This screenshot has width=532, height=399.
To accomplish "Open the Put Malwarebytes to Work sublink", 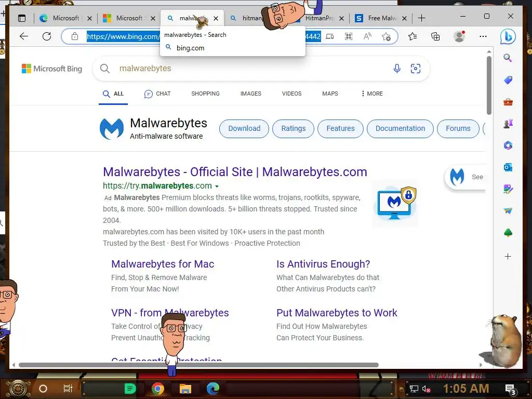I will [337, 313].
